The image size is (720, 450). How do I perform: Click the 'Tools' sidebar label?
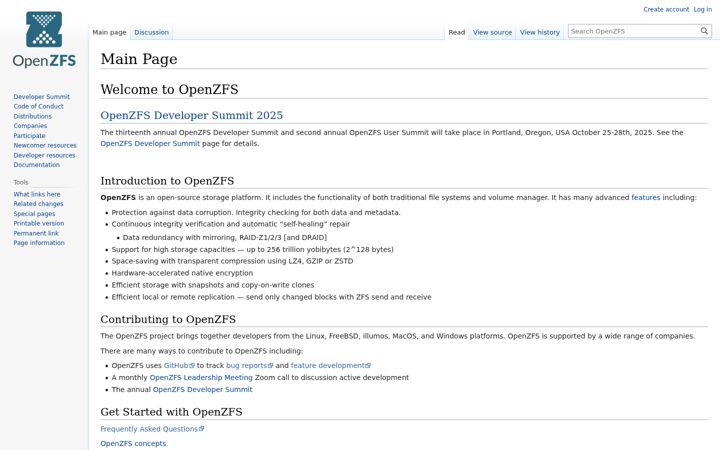point(21,182)
